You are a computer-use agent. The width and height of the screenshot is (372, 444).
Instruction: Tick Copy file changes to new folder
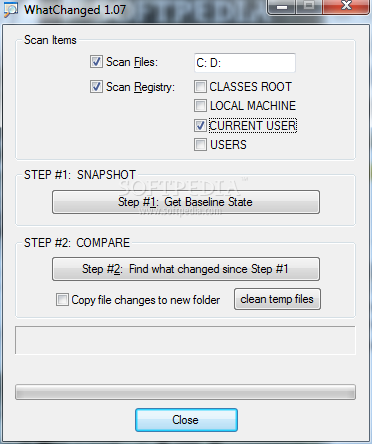[x=62, y=300]
